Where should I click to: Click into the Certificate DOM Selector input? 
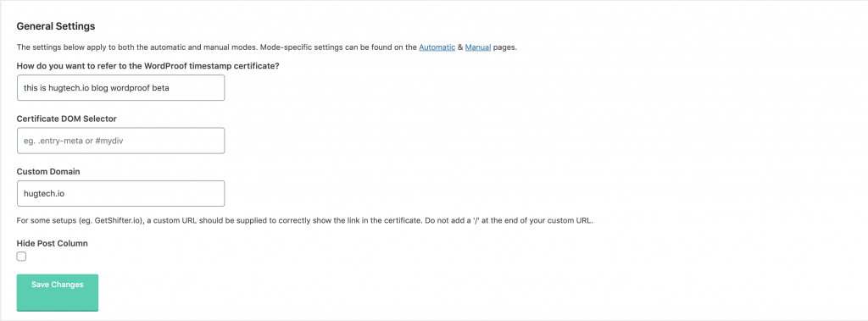click(120, 141)
